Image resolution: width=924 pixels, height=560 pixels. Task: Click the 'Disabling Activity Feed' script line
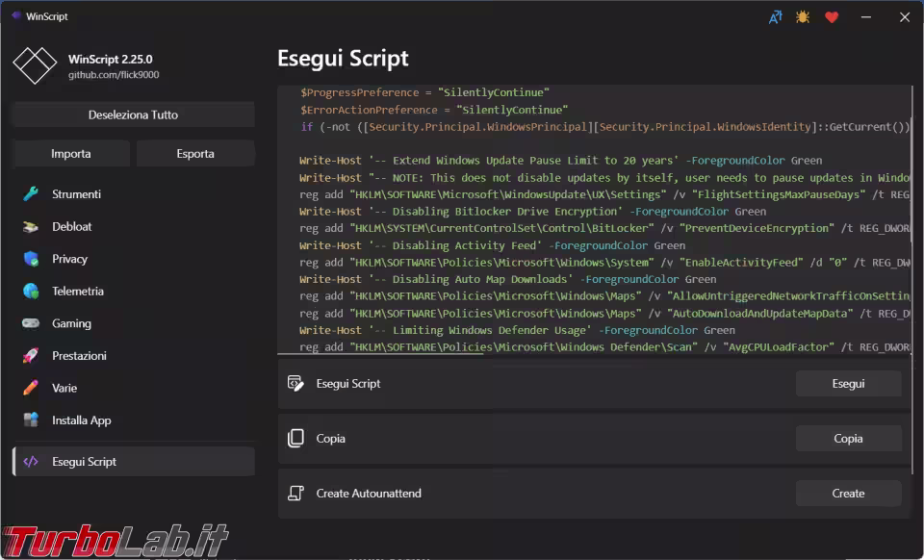[492, 245]
